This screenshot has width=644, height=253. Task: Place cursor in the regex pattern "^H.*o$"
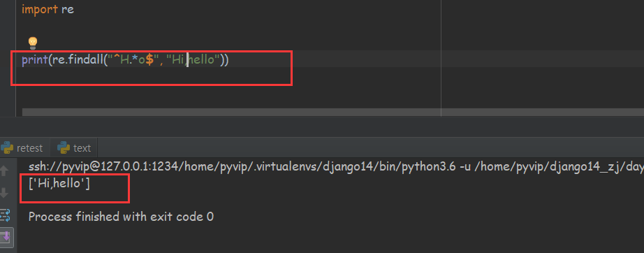point(132,60)
